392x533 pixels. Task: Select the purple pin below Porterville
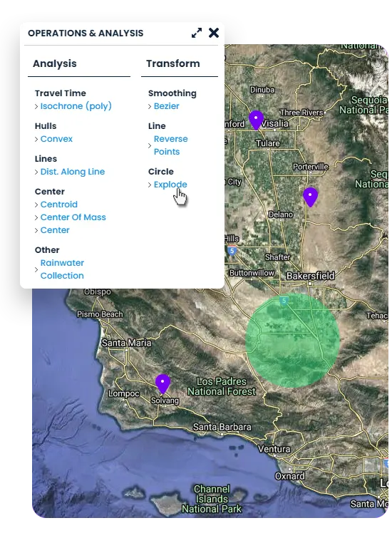coord(310,197)
